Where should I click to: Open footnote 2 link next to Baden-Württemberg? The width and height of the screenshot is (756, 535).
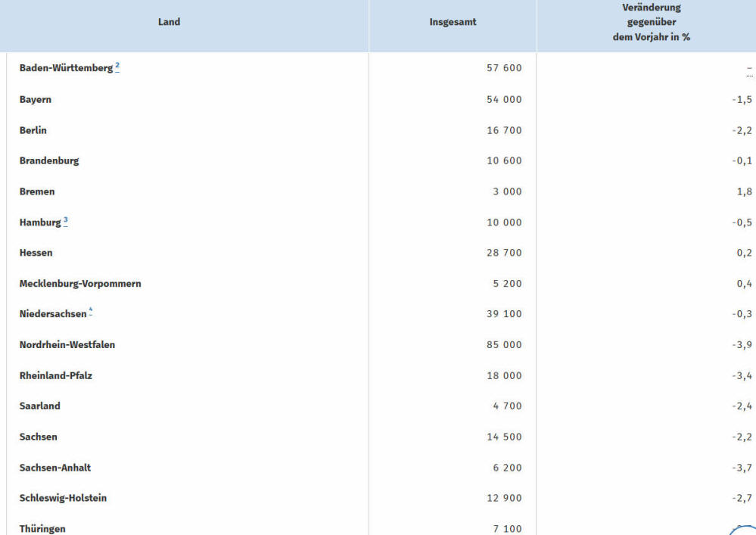click(x=117, y=67)
